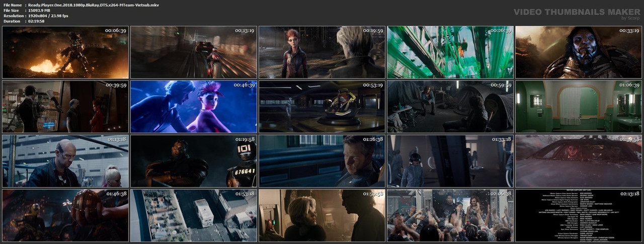Select the thumbnail stamped 00:06:39
The image size is (644, 244).
(x=65, y=52)
